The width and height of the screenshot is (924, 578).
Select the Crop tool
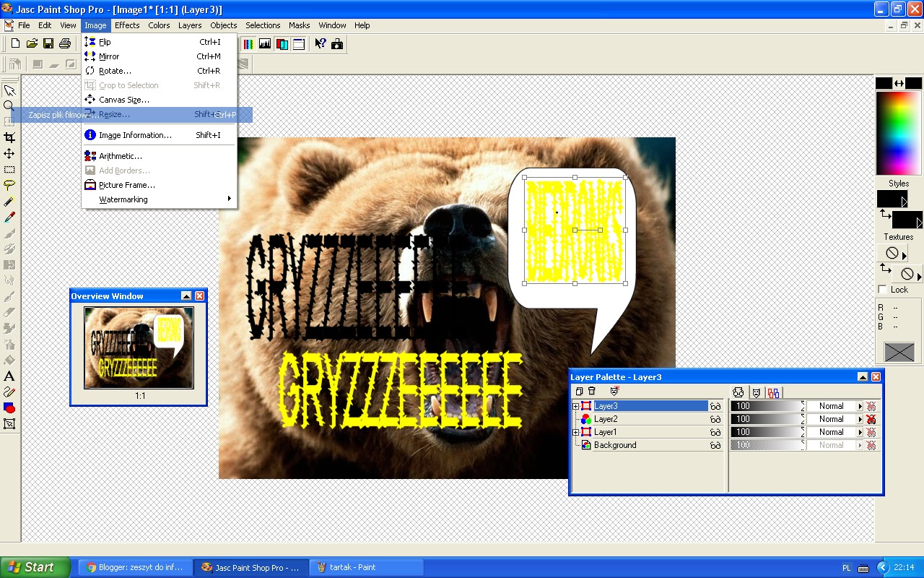[9, 136]
